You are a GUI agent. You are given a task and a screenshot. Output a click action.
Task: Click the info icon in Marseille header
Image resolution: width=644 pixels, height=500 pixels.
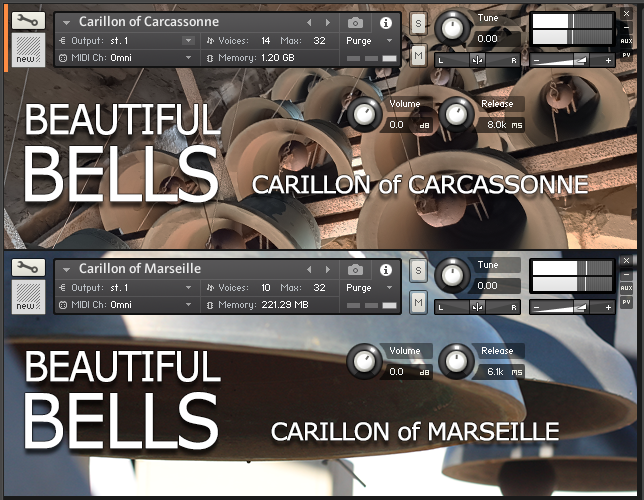click(x=386, y=269)
